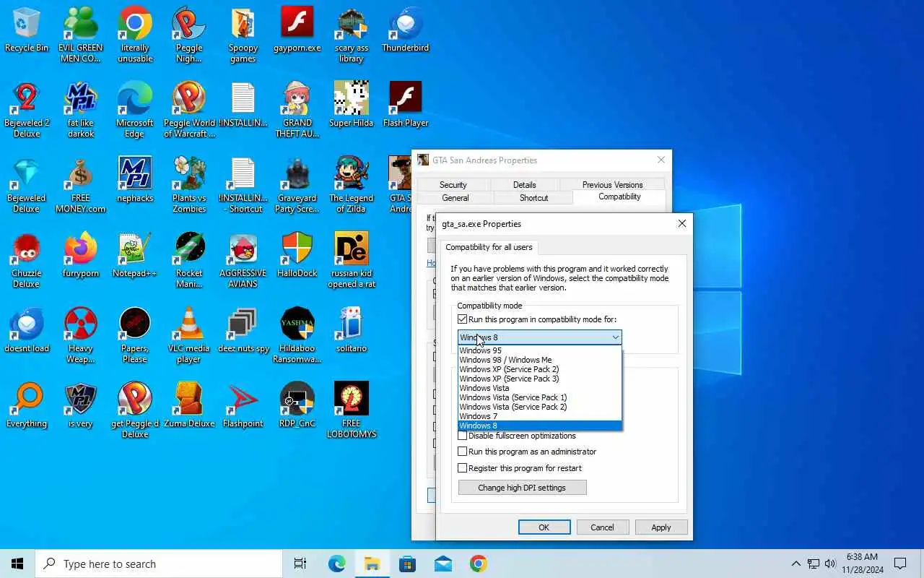Click the taskbar search box
This screenshot has width=924, height=578.
click(x=159, y=564)
